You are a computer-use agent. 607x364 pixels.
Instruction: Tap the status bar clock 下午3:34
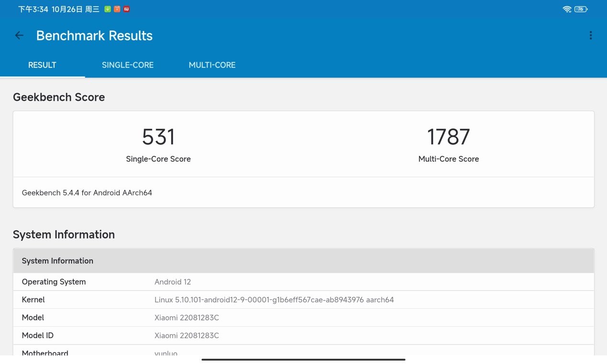click(33, 9)
